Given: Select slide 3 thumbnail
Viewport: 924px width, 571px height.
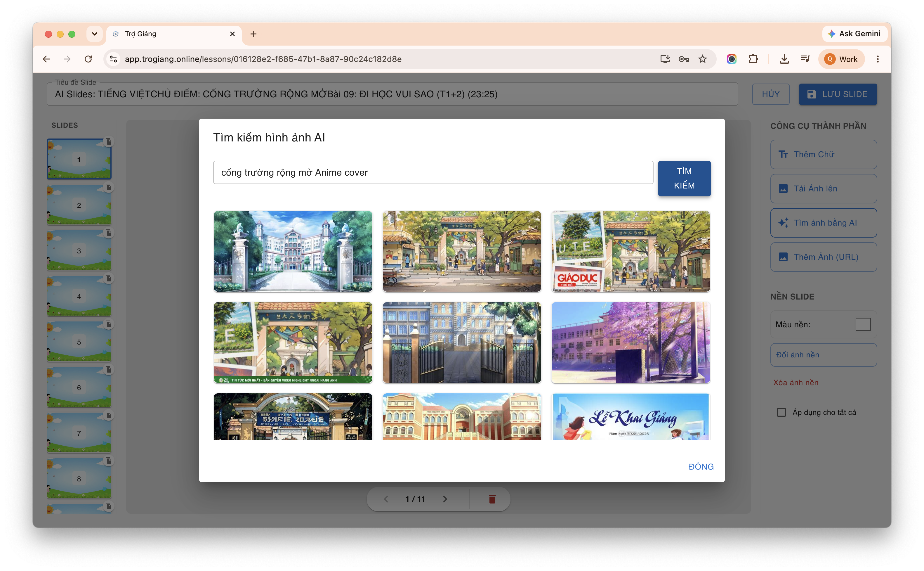Looking at the screenshot, I should click(79, 250).
